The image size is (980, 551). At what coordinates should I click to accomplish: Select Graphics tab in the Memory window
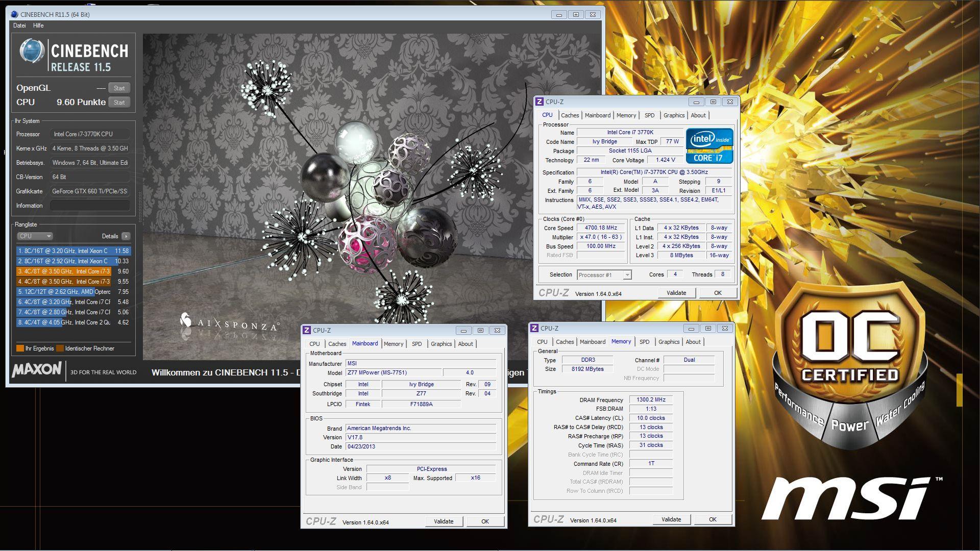(669, 342)
